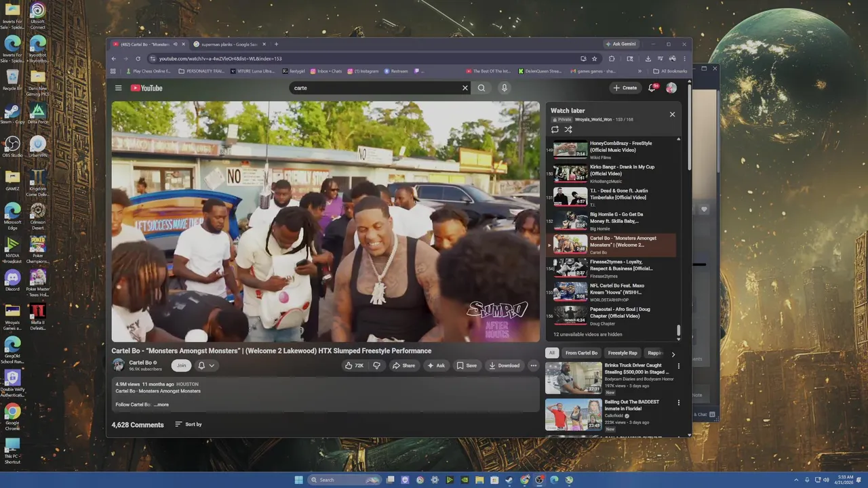Open the All Bookmarks folder
Viewport: 868px width, 488px height.
click(670, 71)
